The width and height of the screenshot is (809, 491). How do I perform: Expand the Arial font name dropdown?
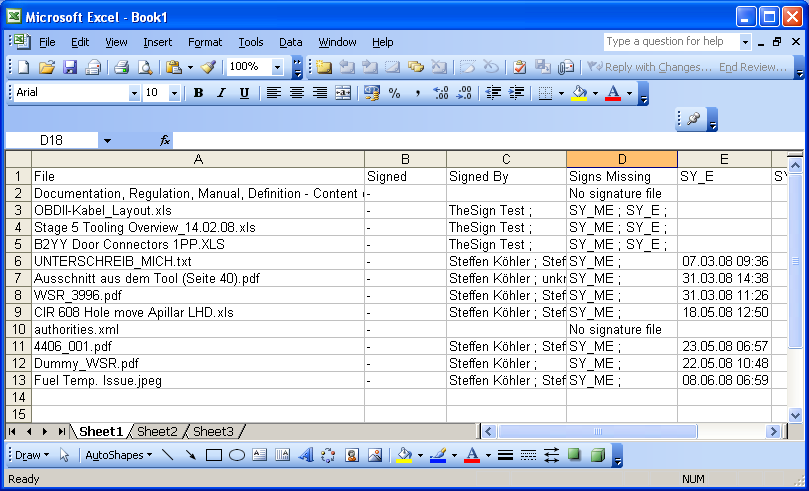[x=134, y=93]
